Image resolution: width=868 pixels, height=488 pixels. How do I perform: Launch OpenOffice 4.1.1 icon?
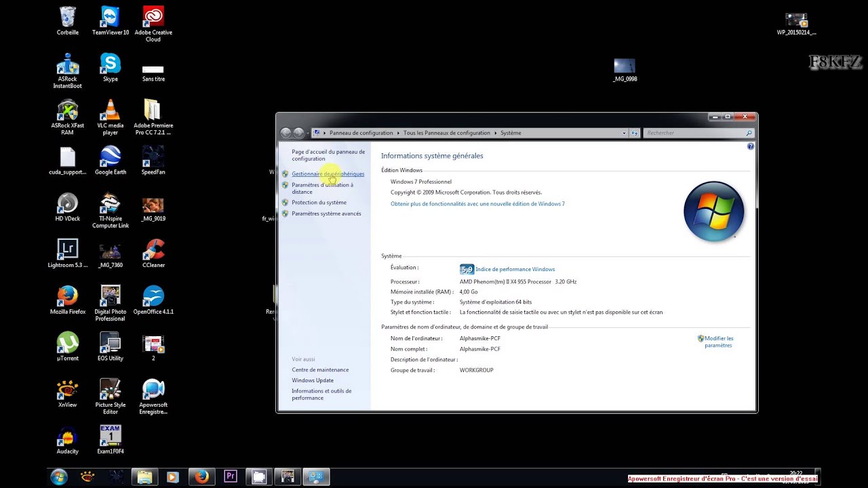[153, 300]
